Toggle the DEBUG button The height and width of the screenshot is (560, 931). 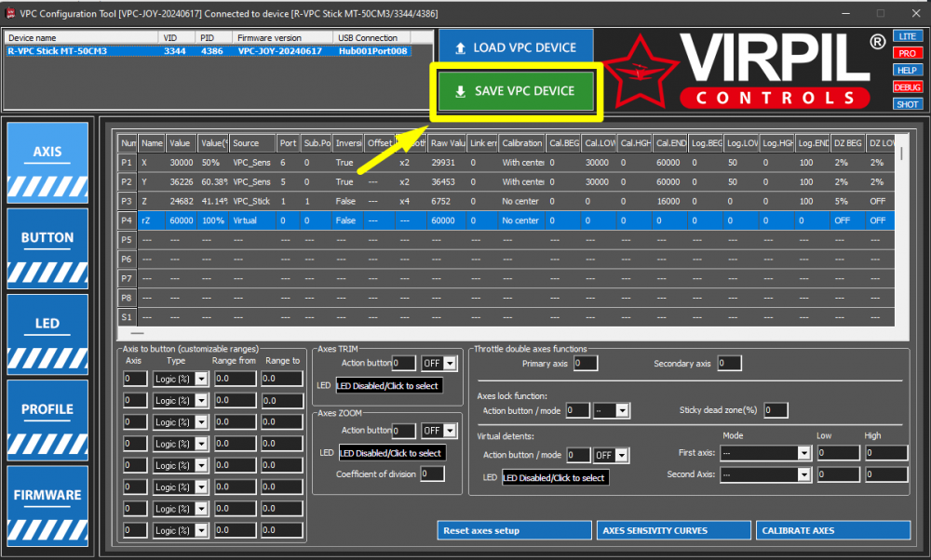pos(907,87)
